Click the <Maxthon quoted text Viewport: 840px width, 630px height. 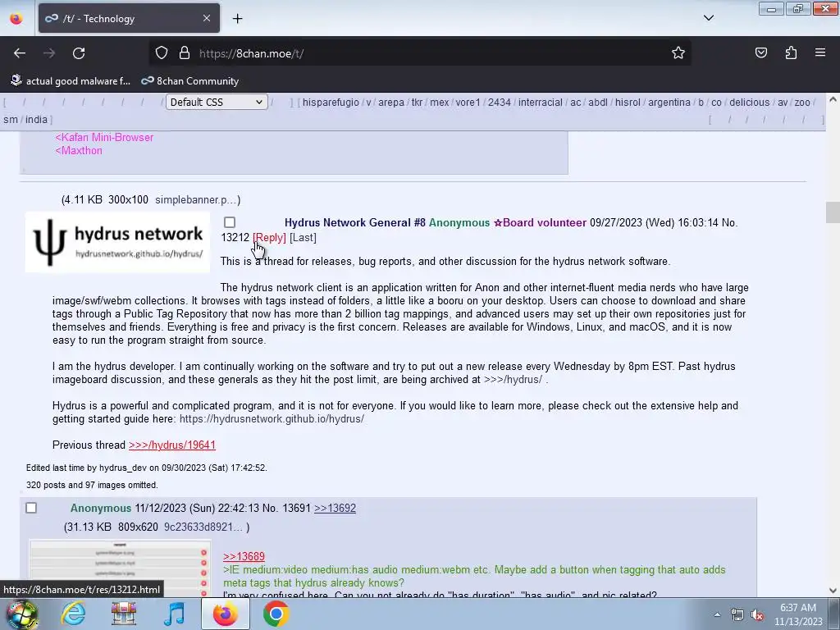(79, 151)
